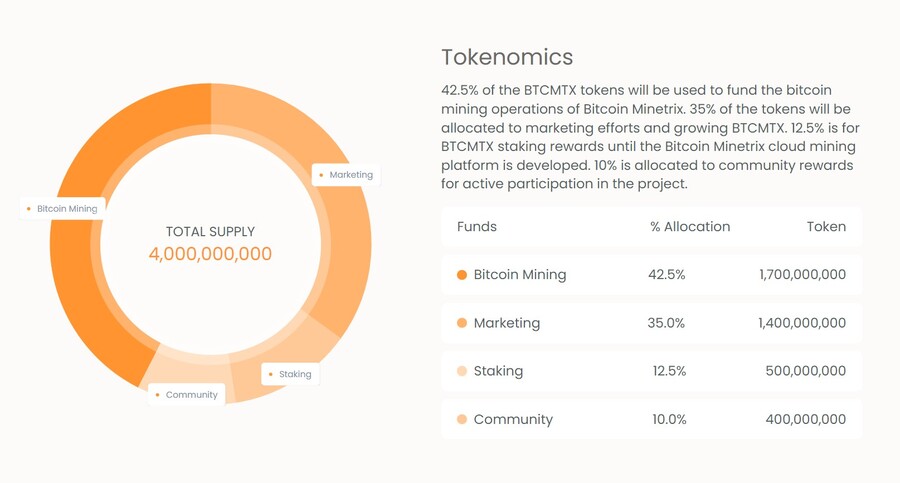This screenshot has height=483, width=900.
Task: Click the % Allocation column header
Action: click(x=690, y=227)
